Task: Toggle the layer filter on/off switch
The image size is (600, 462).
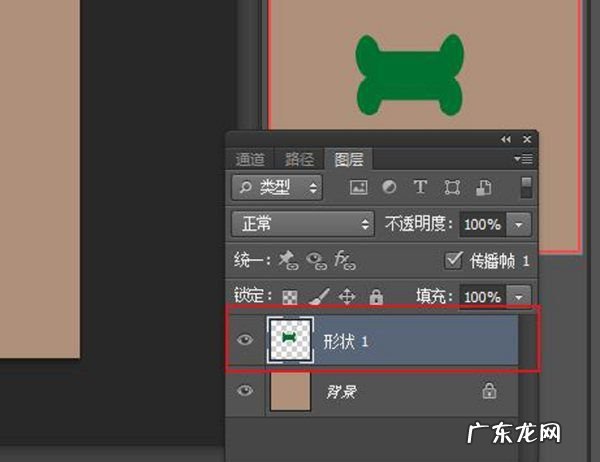Action: click(x=526, y=187)
